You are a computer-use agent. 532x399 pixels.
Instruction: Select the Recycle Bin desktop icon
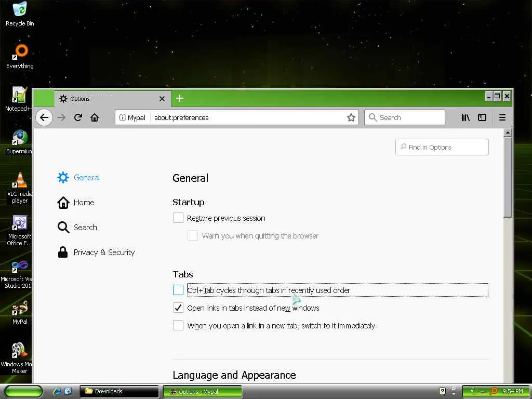(20, 14)
